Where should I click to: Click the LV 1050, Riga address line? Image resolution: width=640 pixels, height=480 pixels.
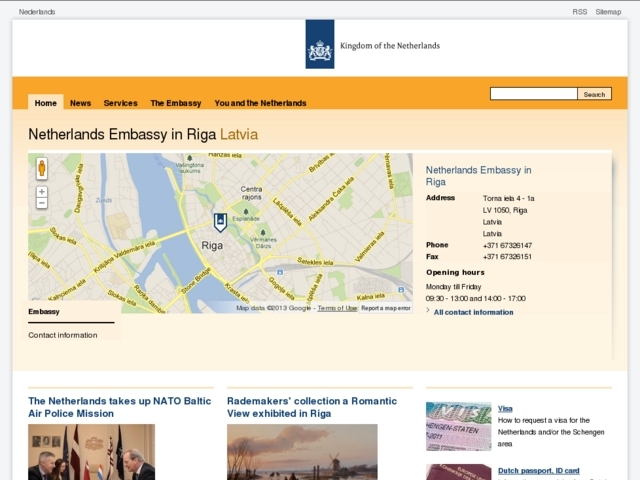(x=505, y=210)
